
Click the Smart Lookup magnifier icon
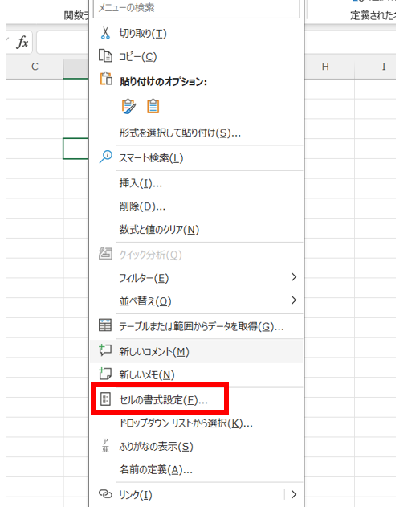click(105, 157)
